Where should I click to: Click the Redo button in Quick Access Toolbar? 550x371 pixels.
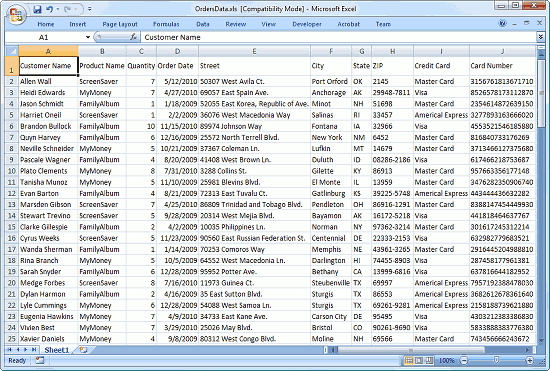(68, 9)
